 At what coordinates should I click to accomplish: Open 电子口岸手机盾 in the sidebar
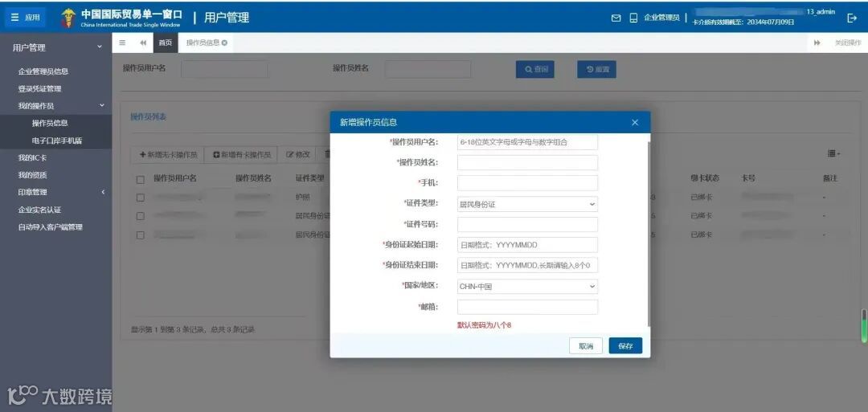(57, 141)
